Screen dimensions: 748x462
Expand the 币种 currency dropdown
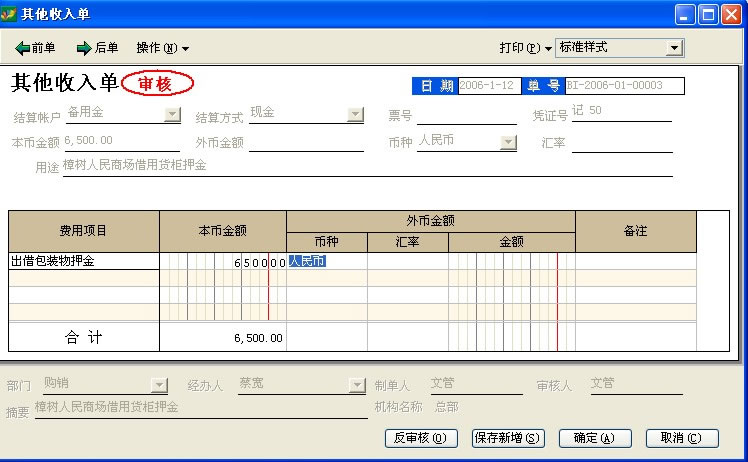coord(508,142)
